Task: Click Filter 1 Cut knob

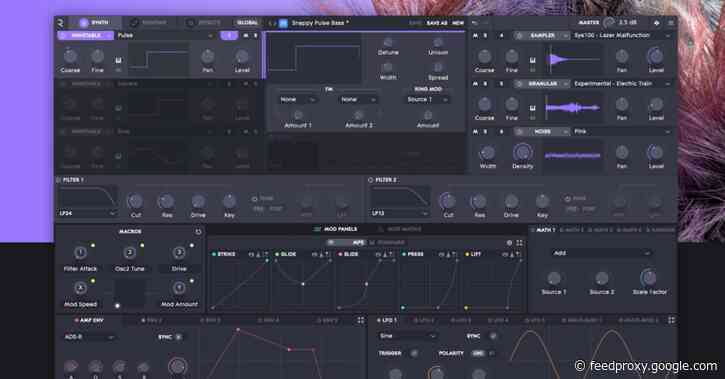Action: 135,201
